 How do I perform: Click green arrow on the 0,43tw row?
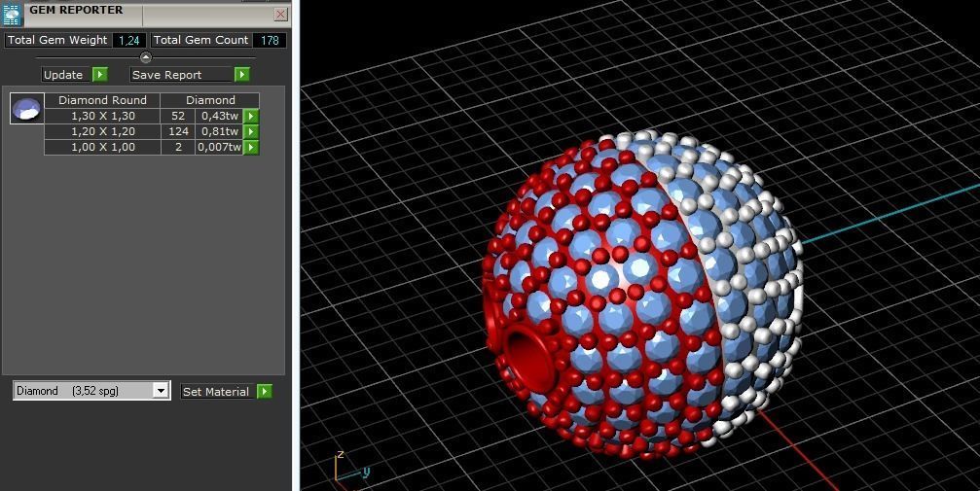click(x=251, y=116)
